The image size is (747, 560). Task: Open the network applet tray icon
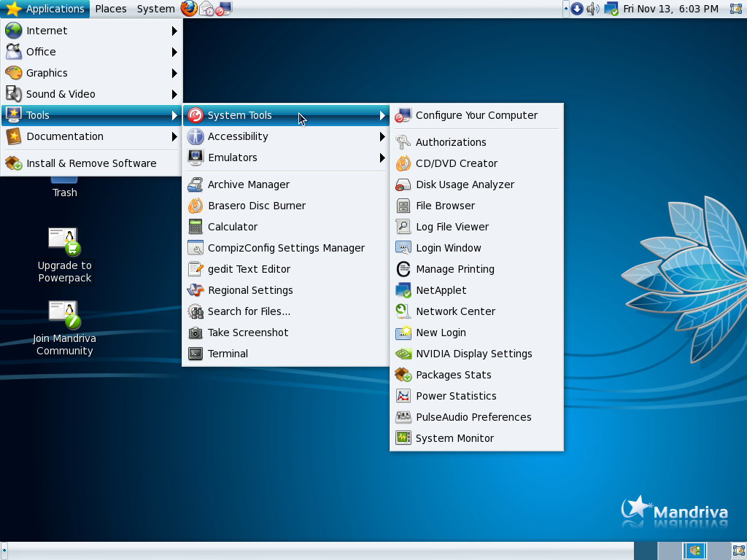(611, 9)
